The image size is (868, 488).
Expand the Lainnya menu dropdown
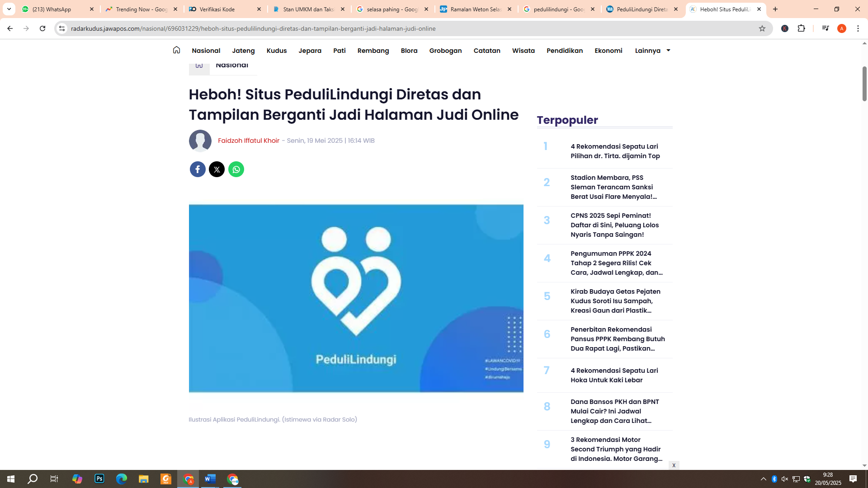[652, 51]
